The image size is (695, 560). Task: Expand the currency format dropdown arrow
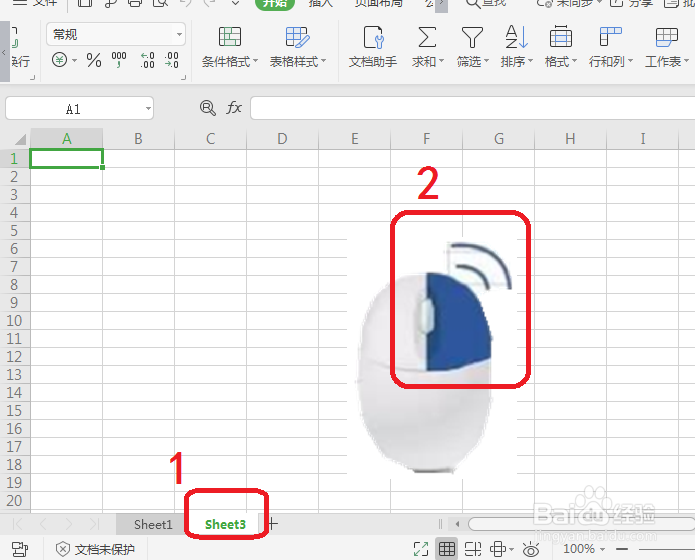(x=74, y=60)
